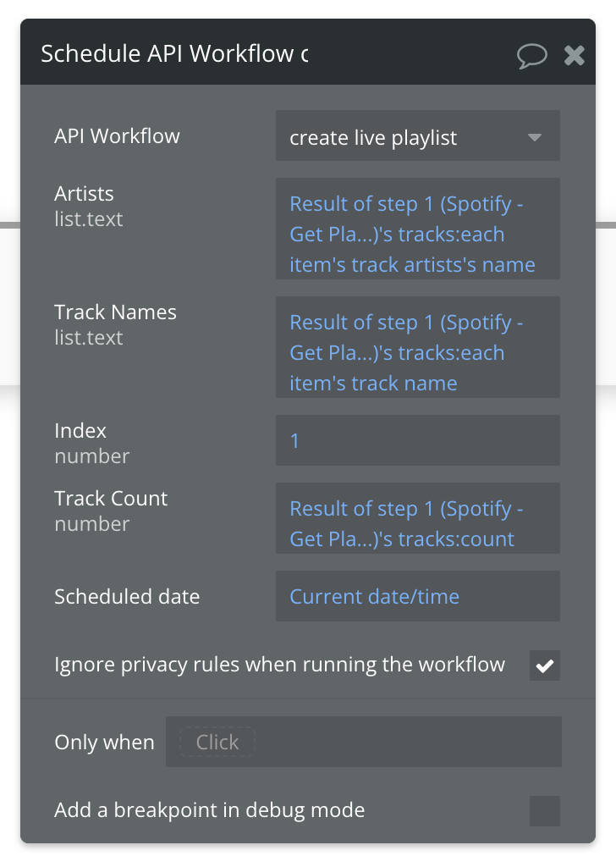Edit the Artists dynamic expression

coord(418,229)
